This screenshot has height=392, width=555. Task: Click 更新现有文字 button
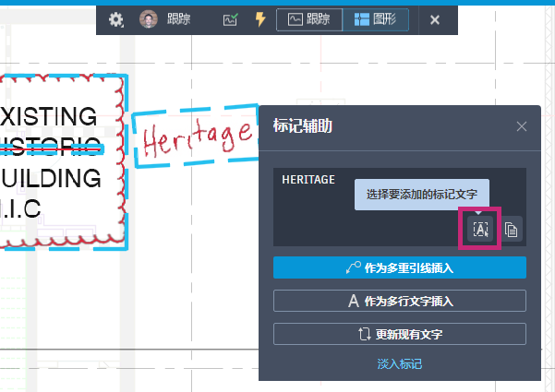[399, 334]
